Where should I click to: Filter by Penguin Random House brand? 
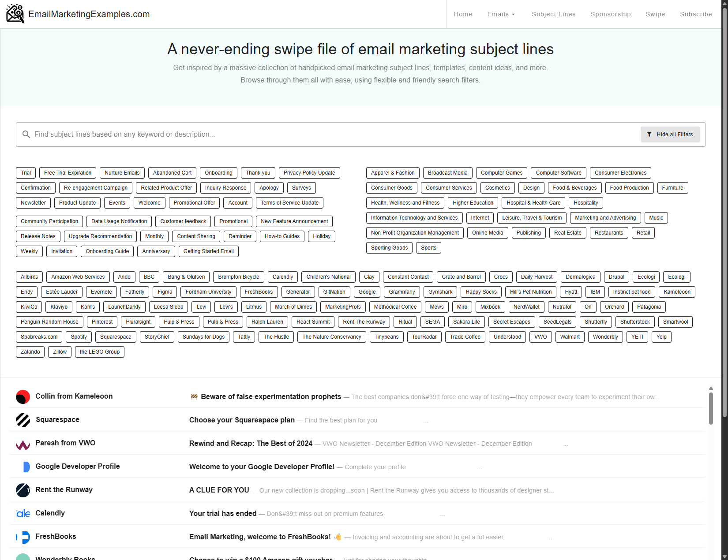click(x=49, y=322)
